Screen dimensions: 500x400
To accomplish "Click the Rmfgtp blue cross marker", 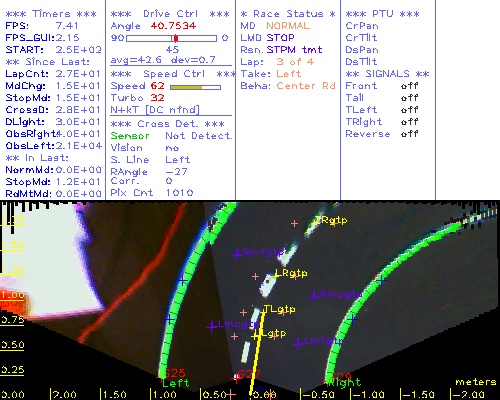I will [x=237, y=254].
